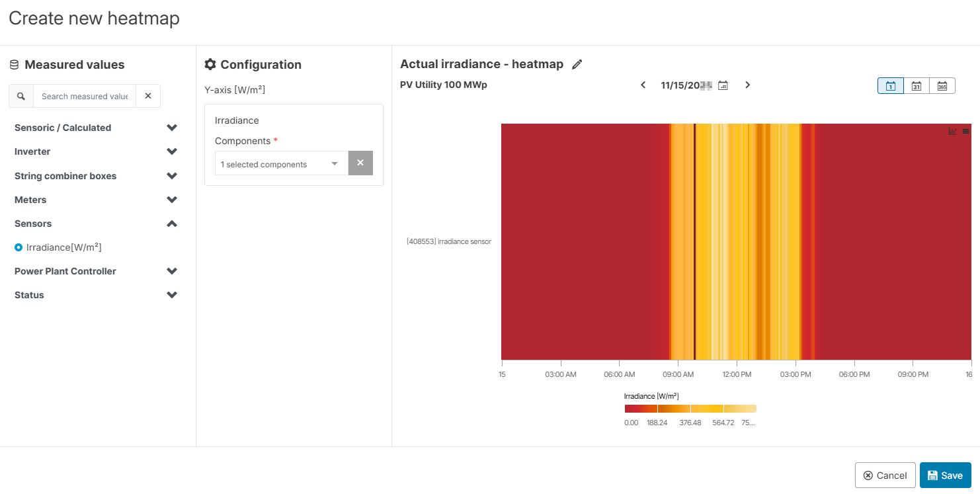Open the year (365) calendar view icon
The width and height of the screenshot is (980, 494).
coord(942,85)
